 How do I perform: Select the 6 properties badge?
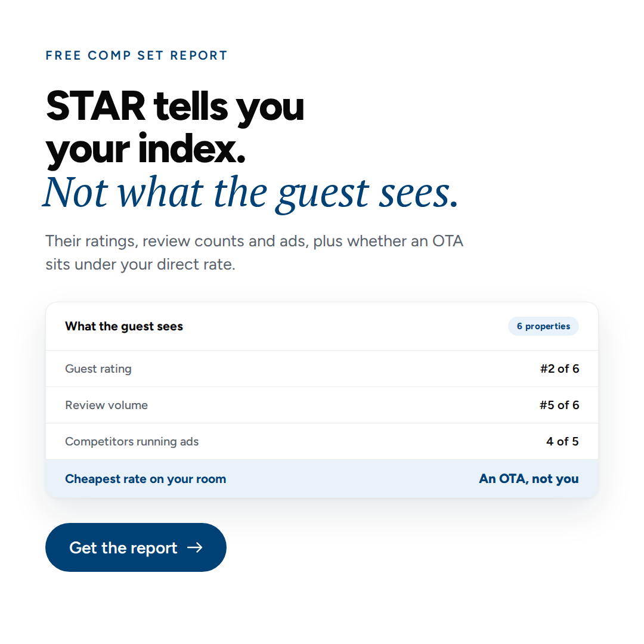[543, 326]
